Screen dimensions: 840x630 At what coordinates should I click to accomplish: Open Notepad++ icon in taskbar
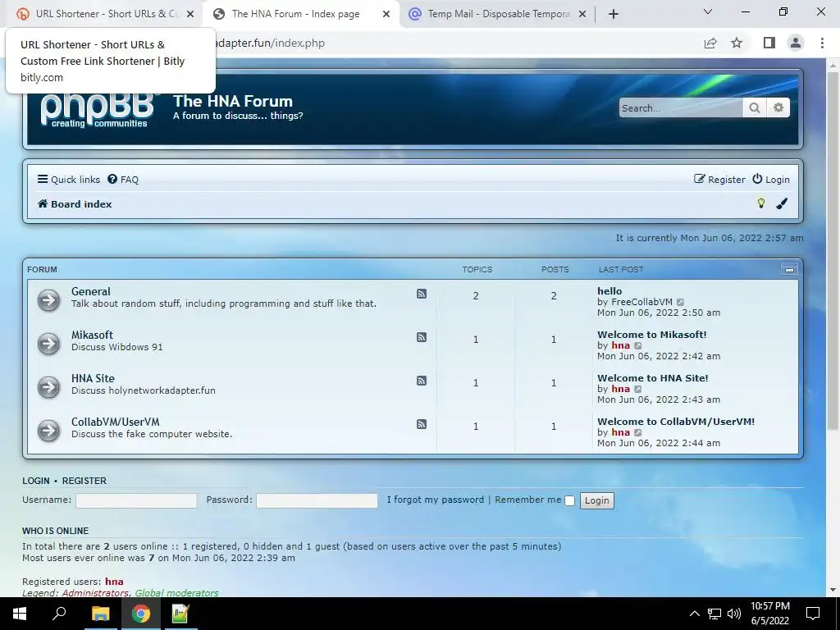click(x=180, y=614)
